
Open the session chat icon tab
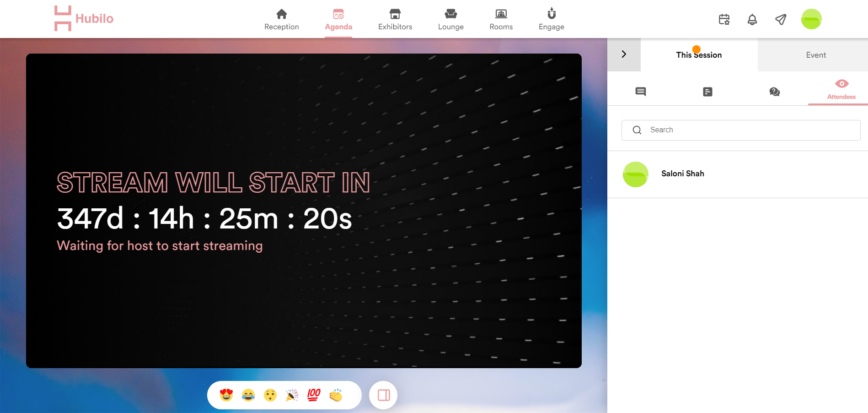tap(641, 92)
